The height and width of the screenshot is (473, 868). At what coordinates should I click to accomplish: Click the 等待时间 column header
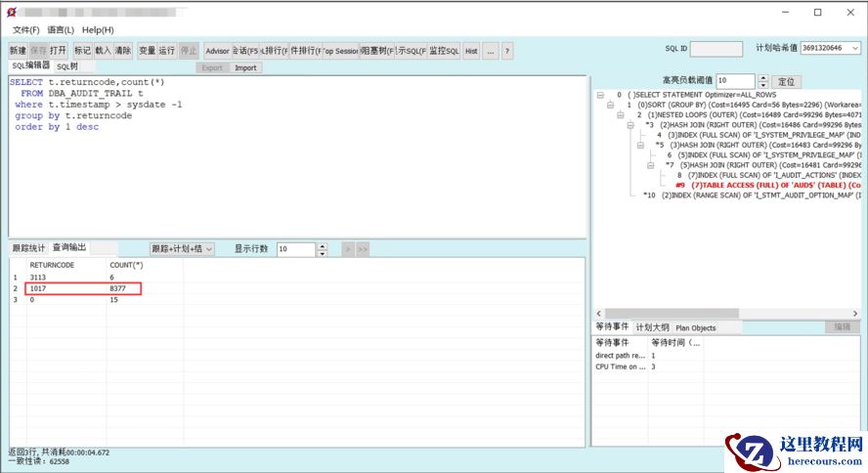point(675,342)
